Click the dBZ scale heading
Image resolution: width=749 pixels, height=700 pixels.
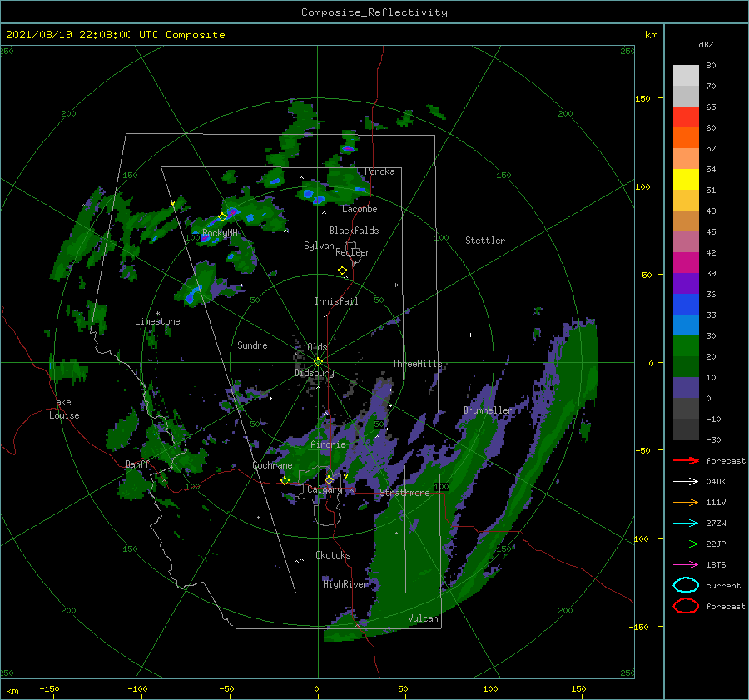click(706, 44)
